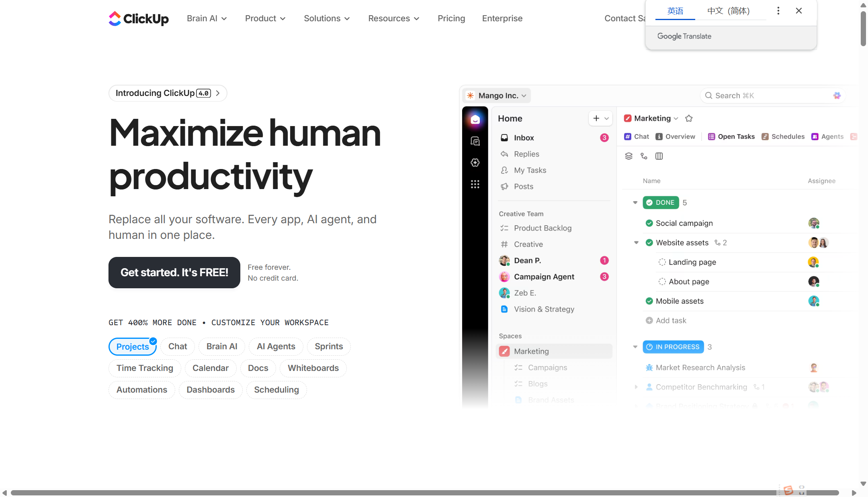
Task: Click the nine-dot apps grid icon
Action: (x=475, y=184)
